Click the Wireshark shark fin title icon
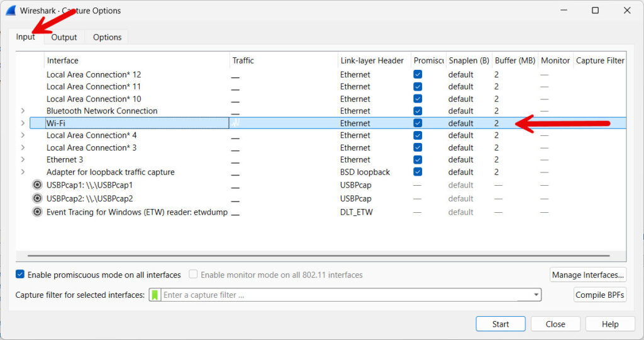Viewport: 644px width, 340px height. point(11,11)
